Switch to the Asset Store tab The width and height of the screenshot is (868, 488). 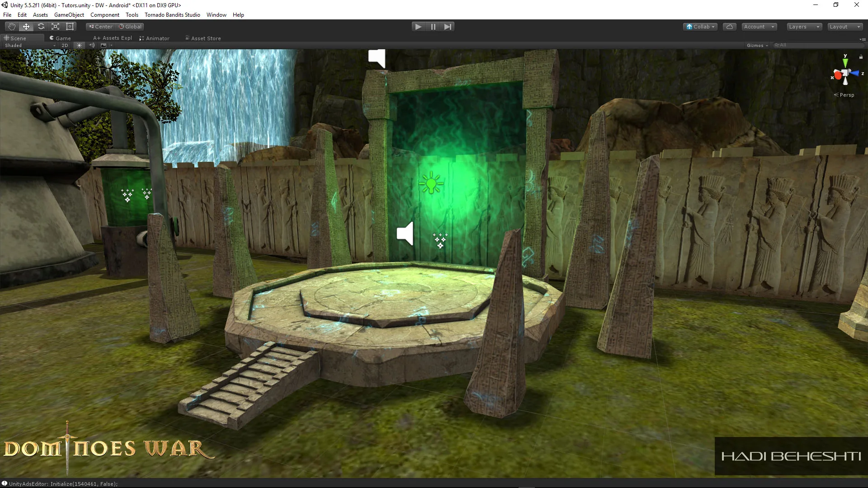point(203,38)
